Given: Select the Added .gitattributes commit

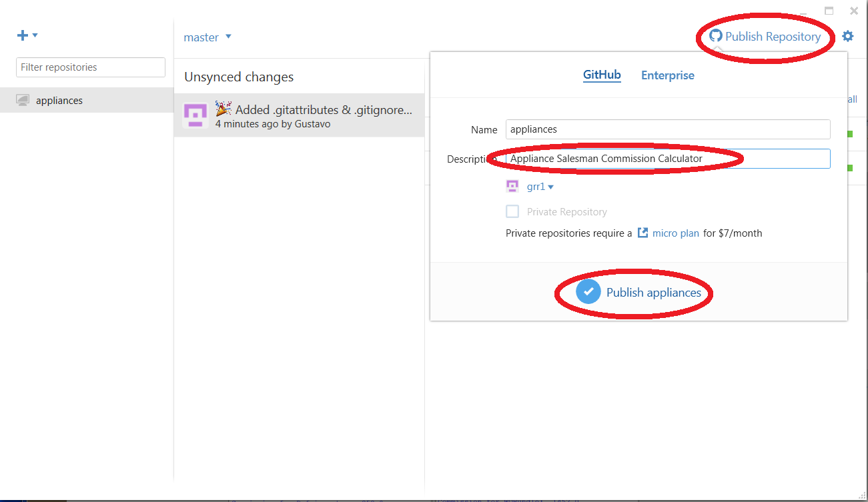Looking at the screenshot, I should (x=299, y=116).
